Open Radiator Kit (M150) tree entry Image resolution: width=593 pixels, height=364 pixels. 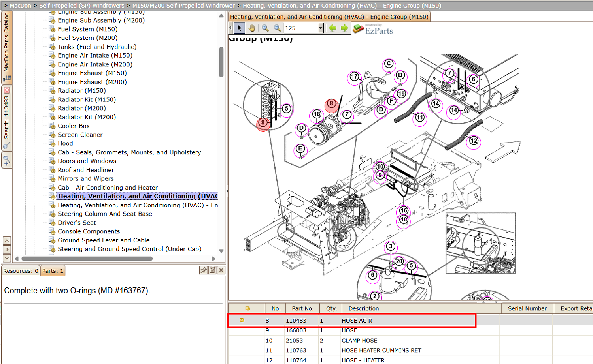(87, 99)
